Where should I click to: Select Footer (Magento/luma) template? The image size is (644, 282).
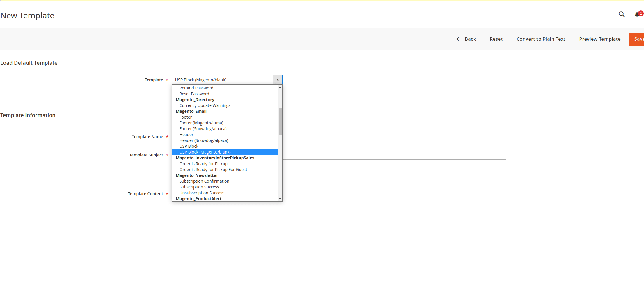pos(201,123)
